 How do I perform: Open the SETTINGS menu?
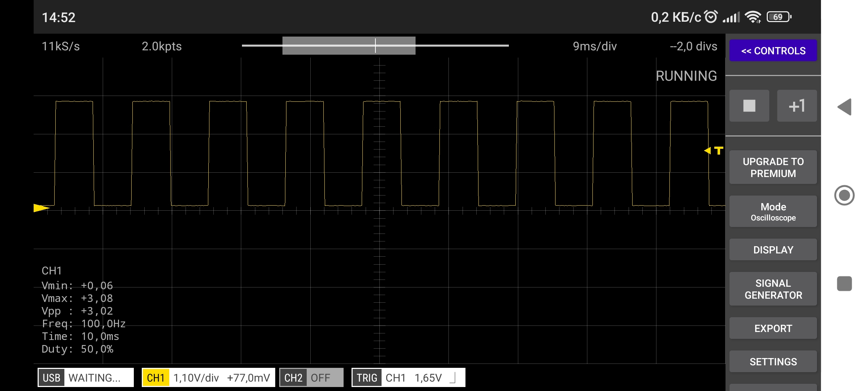coord(773,361)
